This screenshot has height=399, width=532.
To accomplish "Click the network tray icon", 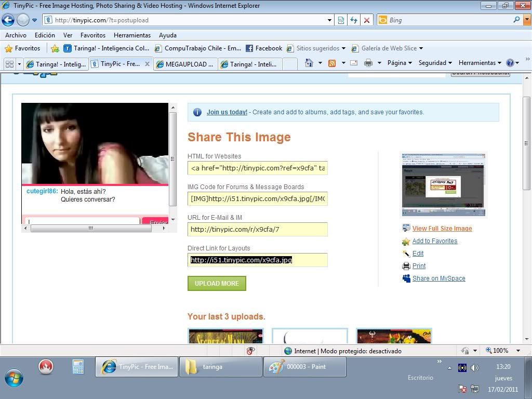I will (x=475, y=389).
